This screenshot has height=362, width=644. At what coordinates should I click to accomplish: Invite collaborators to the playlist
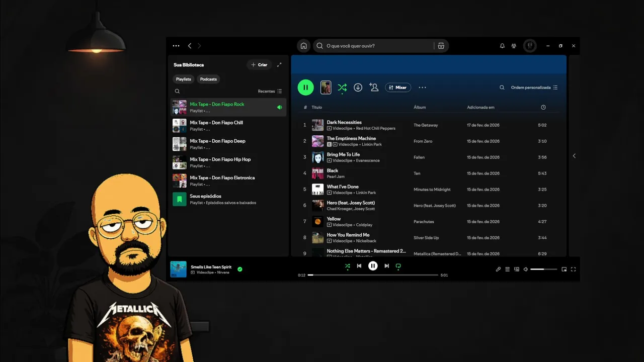pyautogui.click(x=374, y=87)
